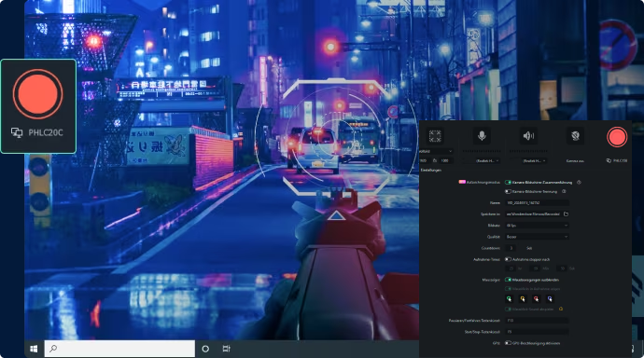Screen dimensions: 644x358
Task: Toggle Mausbewegungen ausblenden switch
Action: (508, 280)
